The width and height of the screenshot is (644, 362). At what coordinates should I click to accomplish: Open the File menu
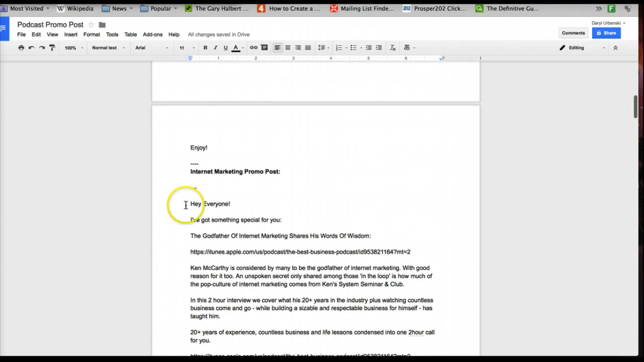pyautogui.click(x=22, y=34)
